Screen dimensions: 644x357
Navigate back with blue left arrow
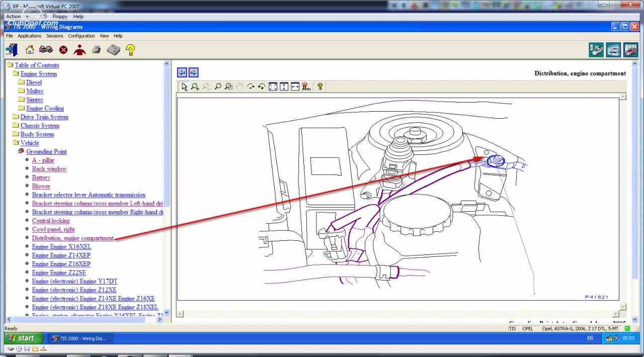click(x=182, y=72)
